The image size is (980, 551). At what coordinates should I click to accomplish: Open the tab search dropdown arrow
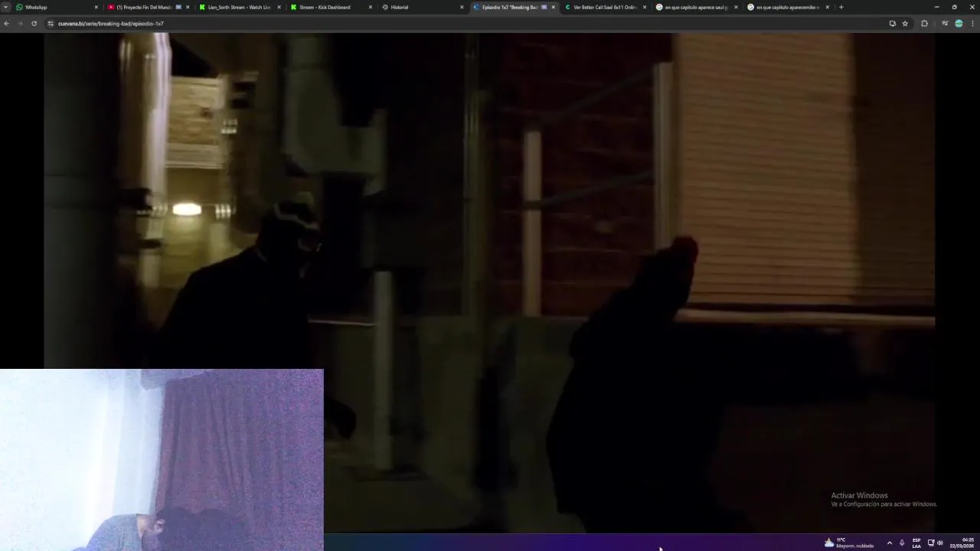(x=5, y=7)
